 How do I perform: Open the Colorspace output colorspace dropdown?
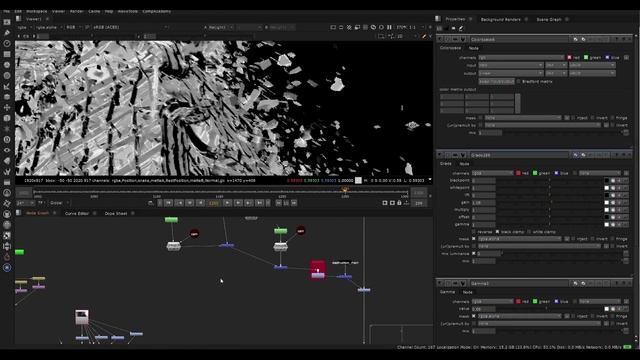point(511,73)
